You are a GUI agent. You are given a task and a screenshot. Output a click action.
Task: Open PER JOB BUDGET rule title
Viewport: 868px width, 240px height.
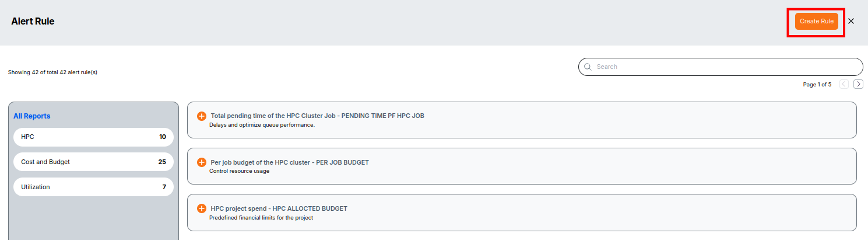(x=290, y=162)
